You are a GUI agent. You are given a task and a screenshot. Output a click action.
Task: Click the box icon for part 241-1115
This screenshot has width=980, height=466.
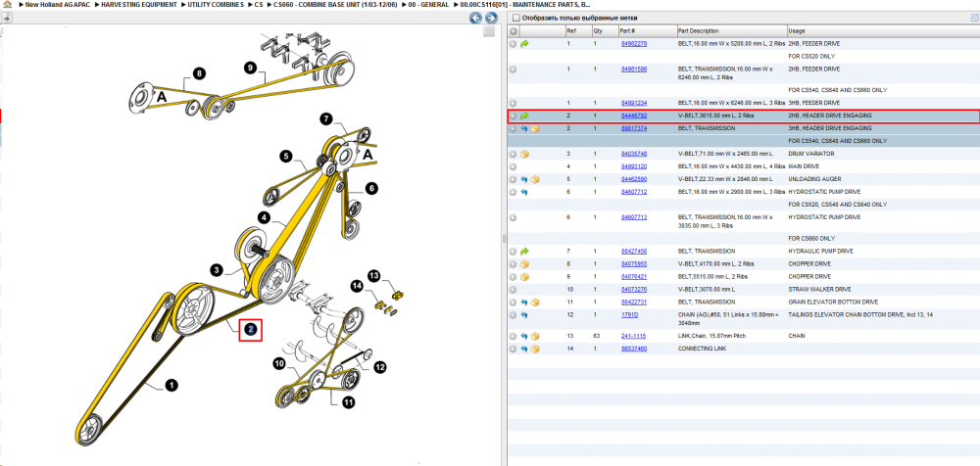tap(535, 336)
